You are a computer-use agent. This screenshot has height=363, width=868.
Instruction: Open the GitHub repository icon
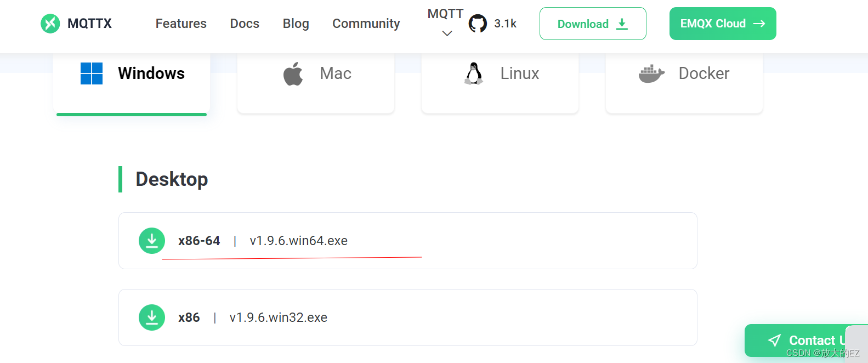click(478, 24)
